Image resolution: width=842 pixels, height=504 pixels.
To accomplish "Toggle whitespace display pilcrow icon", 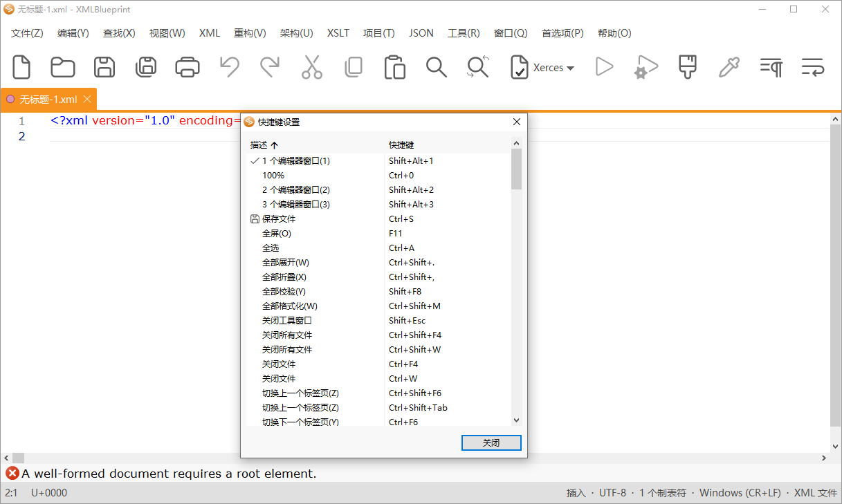I will pos(771,67).
